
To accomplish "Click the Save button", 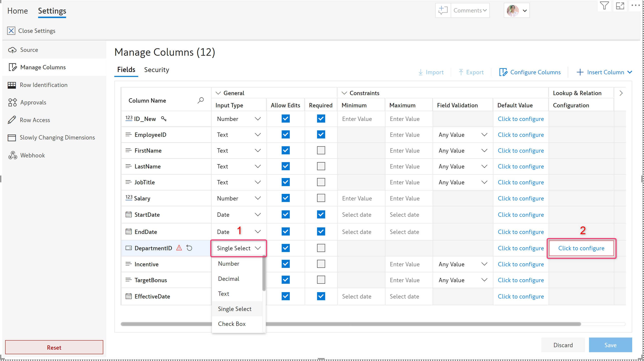I will tap(610, 345).
